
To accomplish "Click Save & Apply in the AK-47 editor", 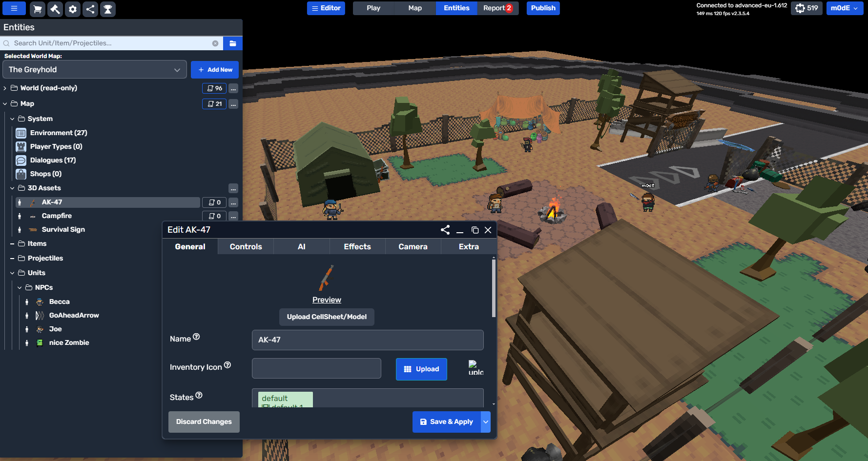I will pyautogui.click(x=447, y=421).
